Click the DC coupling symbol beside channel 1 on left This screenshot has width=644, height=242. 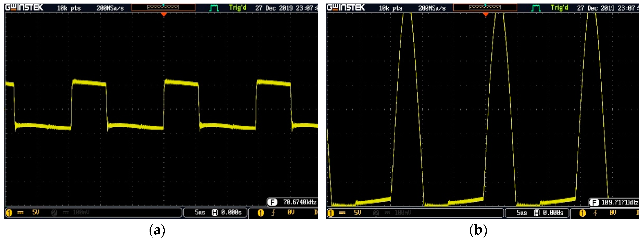[21, 213]
